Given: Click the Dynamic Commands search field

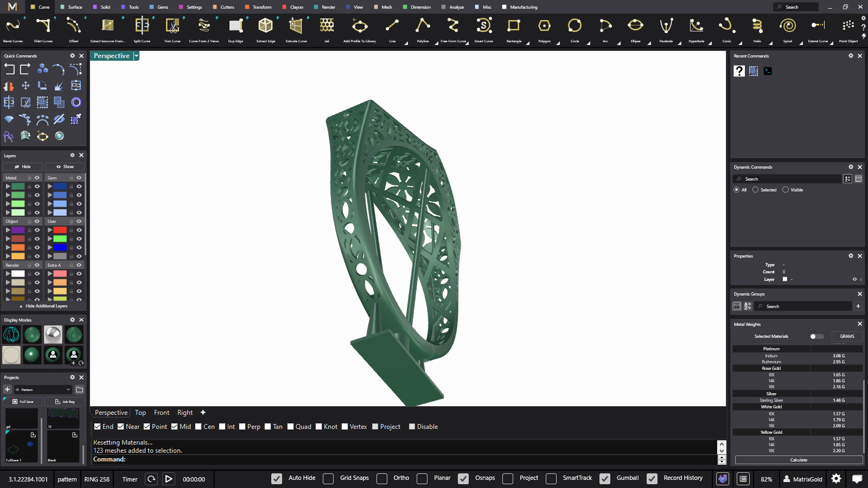Looking at the screenshot, I should click(786, 179).
